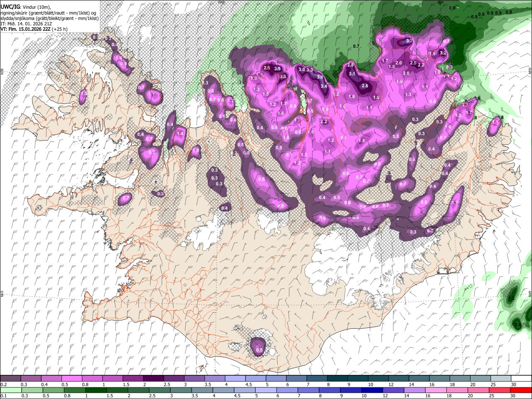The width and height of the screenshot is (532, 399).
Task: Select the lavender snow swatch between 4 and 4.5
Action: pyautogui.click(x=235, y=379)
